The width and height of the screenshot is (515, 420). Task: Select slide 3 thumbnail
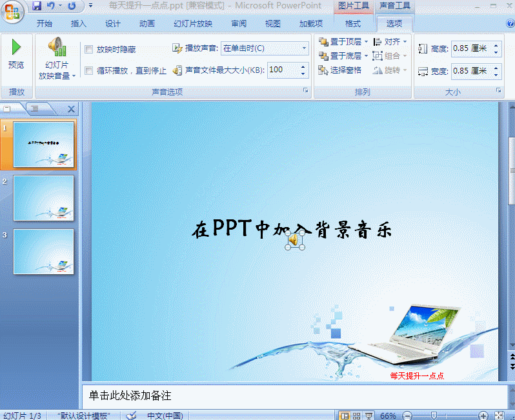(x=44, y=252)
